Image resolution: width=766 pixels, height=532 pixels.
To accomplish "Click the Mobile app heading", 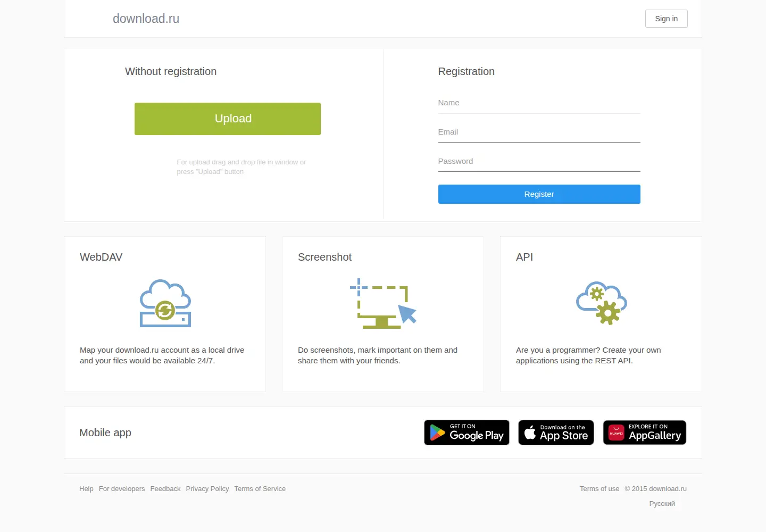I will tap(105, 433).
